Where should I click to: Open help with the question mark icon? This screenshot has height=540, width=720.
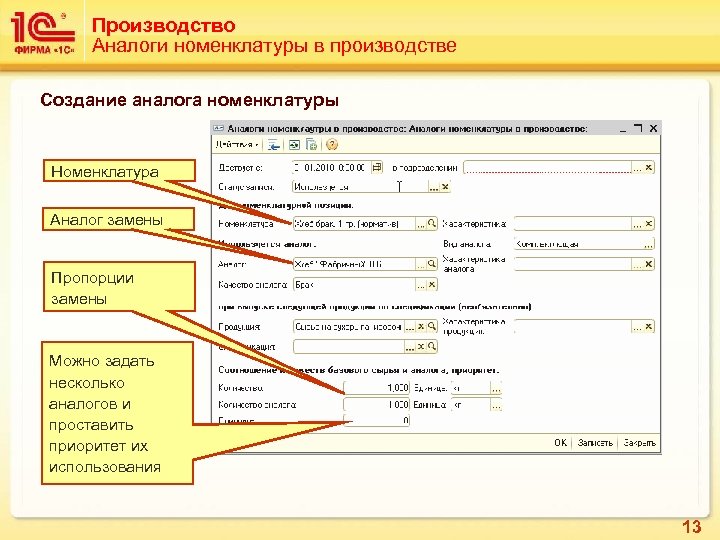(332, 145)
